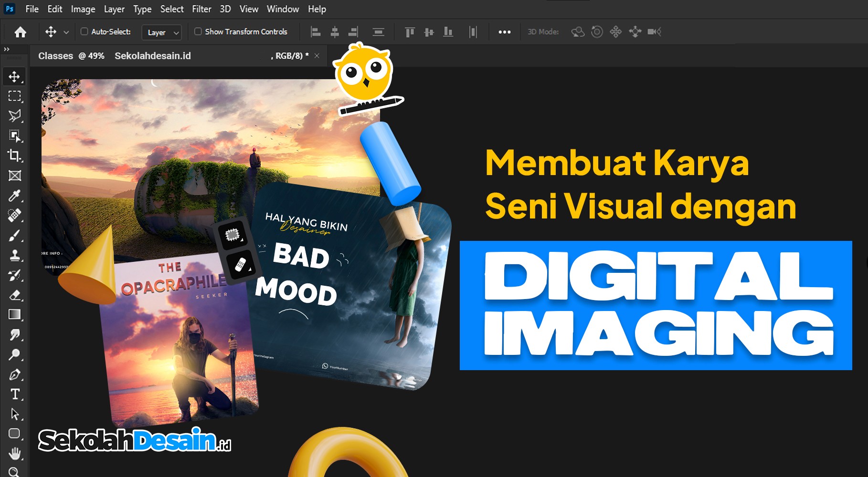Select the Frame tool
This screenshot has height=477, width=868.
[14, 176]
